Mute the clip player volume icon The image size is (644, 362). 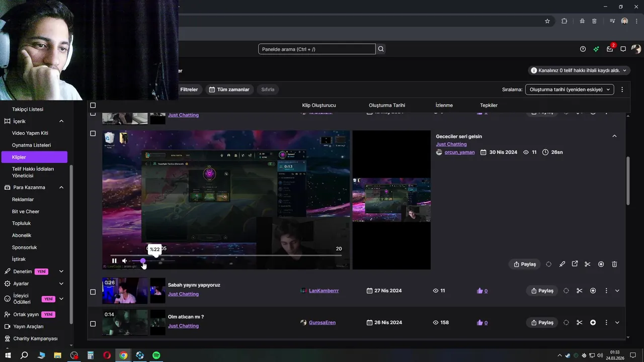tap(124, 260)
